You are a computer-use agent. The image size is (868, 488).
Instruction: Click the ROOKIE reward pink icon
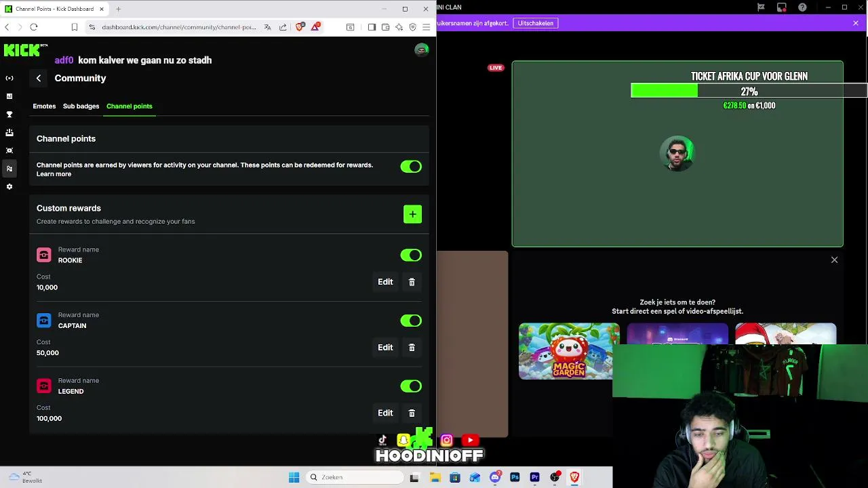click(x=44, y=255)
